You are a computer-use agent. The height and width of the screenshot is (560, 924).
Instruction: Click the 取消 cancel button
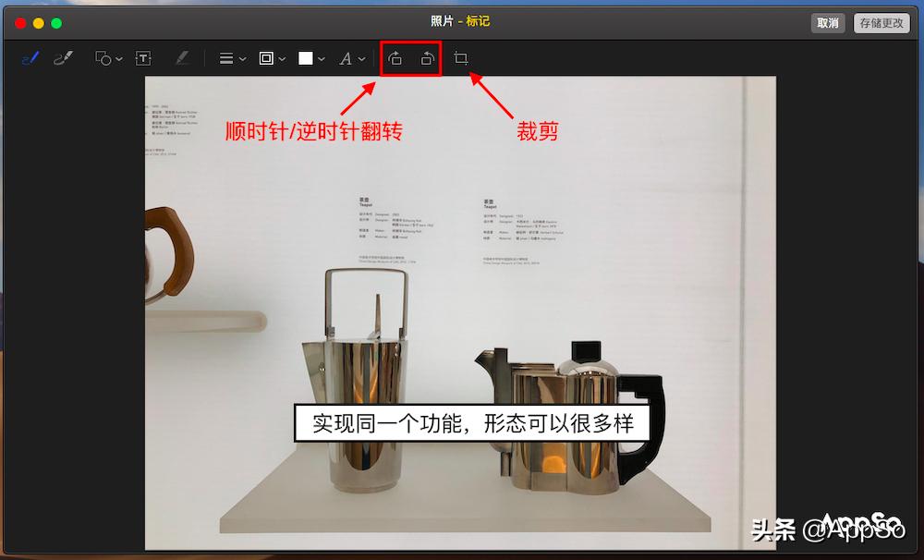click(x=827, y=23)
